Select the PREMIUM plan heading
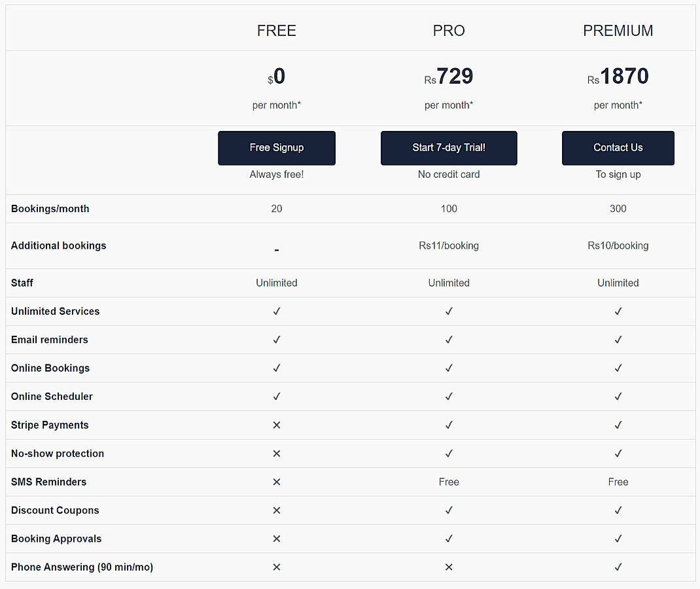 click(x=618, y=30)
